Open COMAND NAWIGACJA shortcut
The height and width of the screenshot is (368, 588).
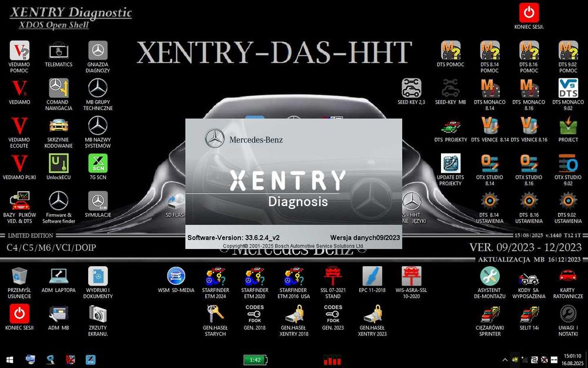58,88
